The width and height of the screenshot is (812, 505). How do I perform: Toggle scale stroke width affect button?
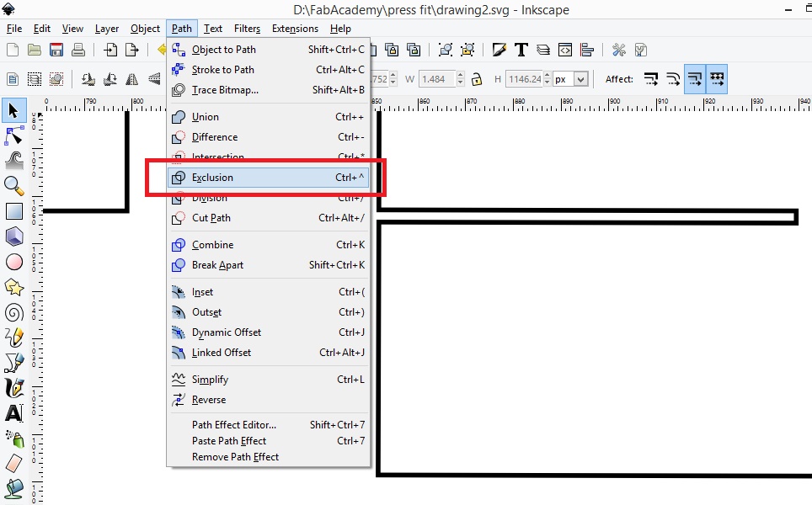pos(651,79)
